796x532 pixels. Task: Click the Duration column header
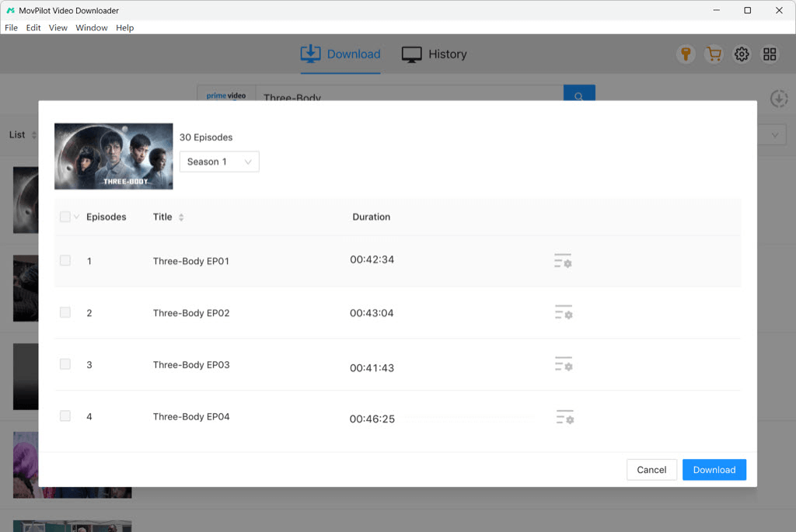372,217
